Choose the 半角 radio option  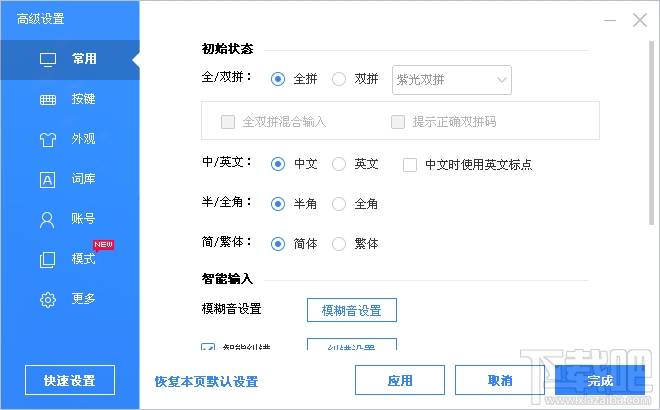coord(278,204)
